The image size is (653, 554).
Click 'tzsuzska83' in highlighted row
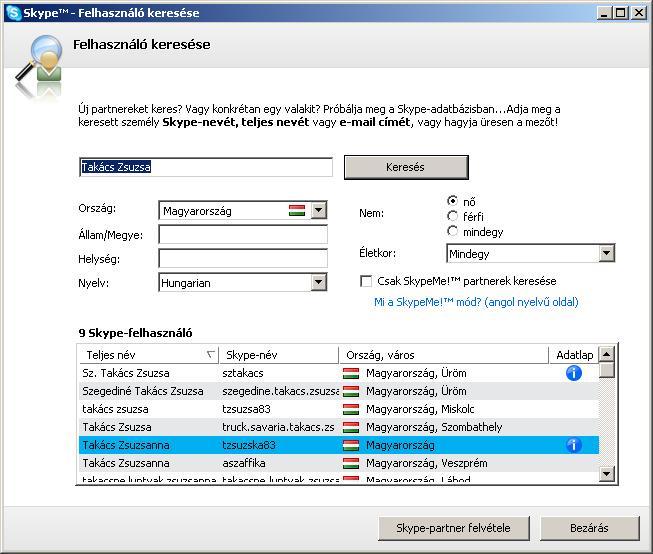point(249,445)
